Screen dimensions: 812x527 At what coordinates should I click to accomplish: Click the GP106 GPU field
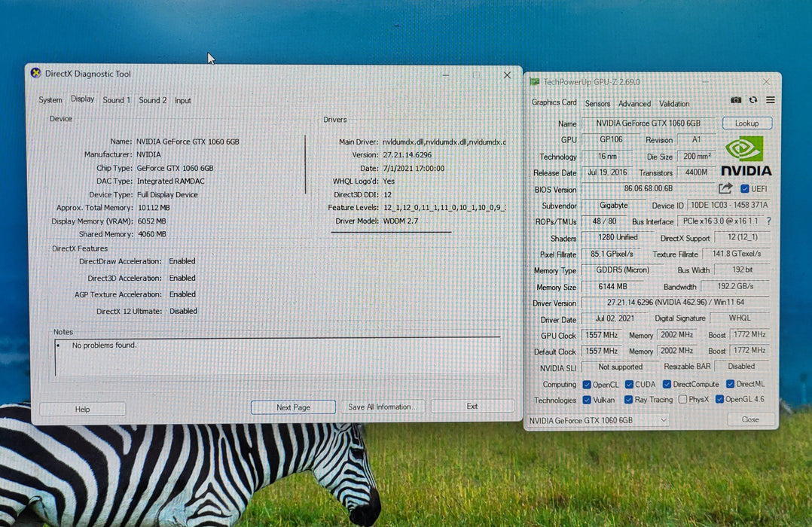pyautogui.click(x=611, y=139)
